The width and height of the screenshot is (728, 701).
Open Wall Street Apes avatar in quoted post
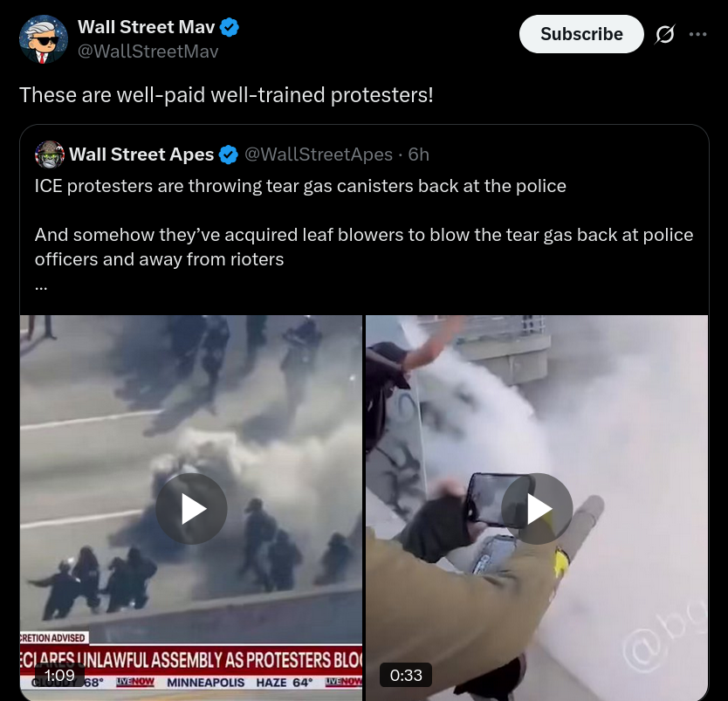click(x=50, y=155)
